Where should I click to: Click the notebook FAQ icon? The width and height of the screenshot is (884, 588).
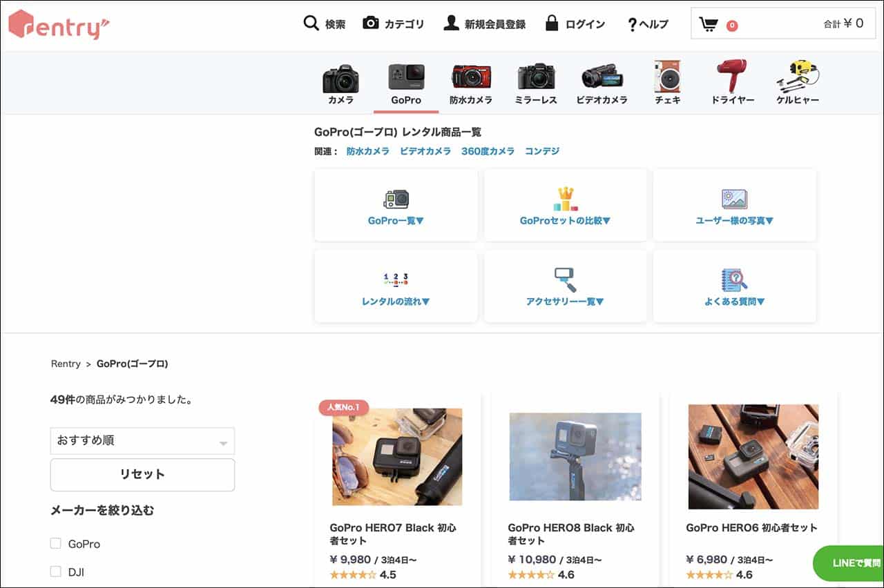(x=734, y=280)
